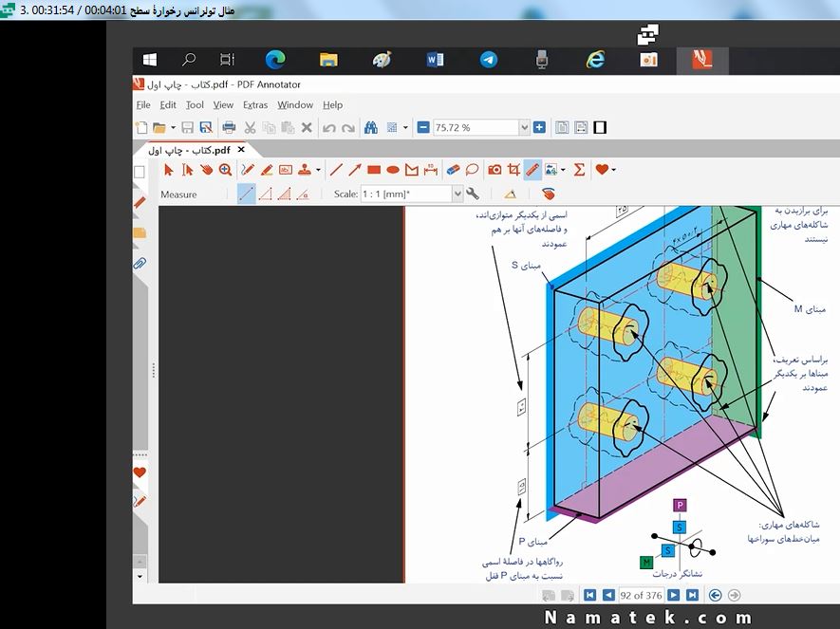Click the Print toolbar icon
This screenshot has width=840, height=629.
coord(229,127)
